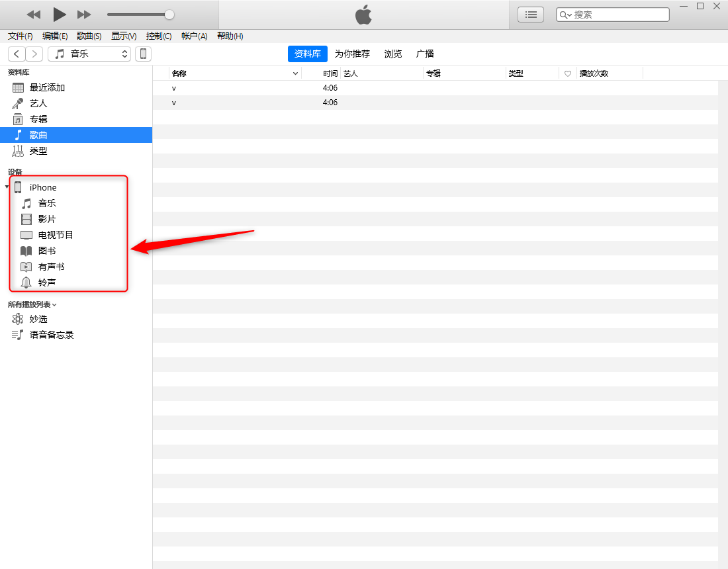Go forward with the right arrow button
The width and height of the screenshot is (728, 569).
click(34, 54)
